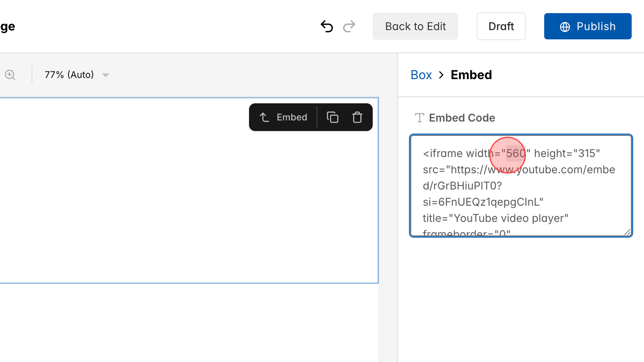Select the zoom magnifier icon
This screenshot has width=644, height=362.
click(x=10, y=75)
